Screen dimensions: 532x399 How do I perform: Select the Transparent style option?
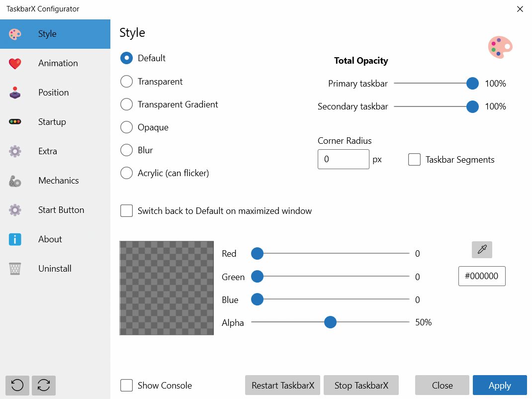pyautogui.click(x=127, y=82)
